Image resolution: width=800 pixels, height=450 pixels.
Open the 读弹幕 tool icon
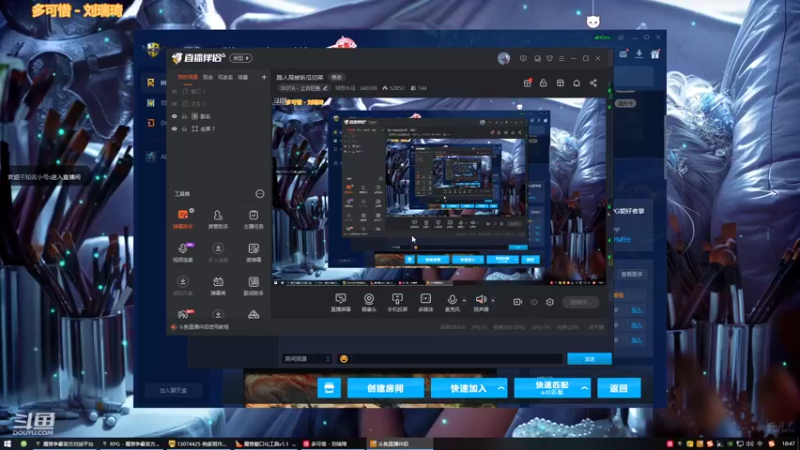click(254, 252)
